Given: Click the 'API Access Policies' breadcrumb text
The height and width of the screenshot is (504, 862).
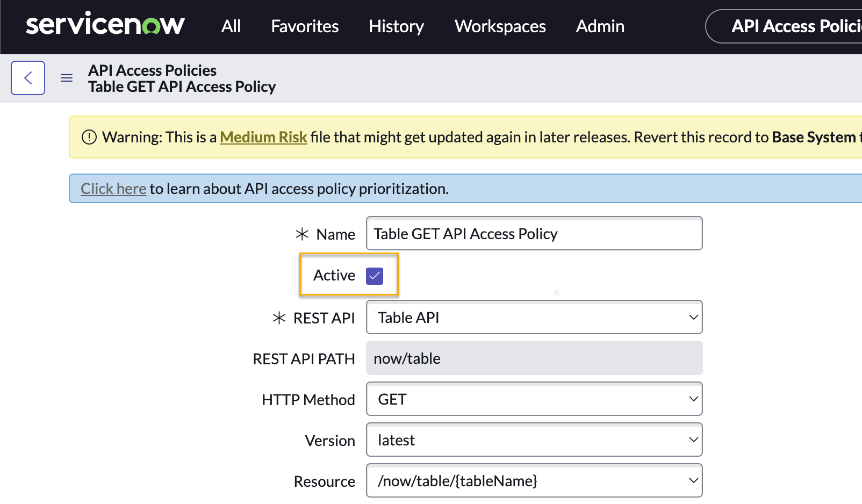Looking at the screenshot, I should click(x=153, y=70).
